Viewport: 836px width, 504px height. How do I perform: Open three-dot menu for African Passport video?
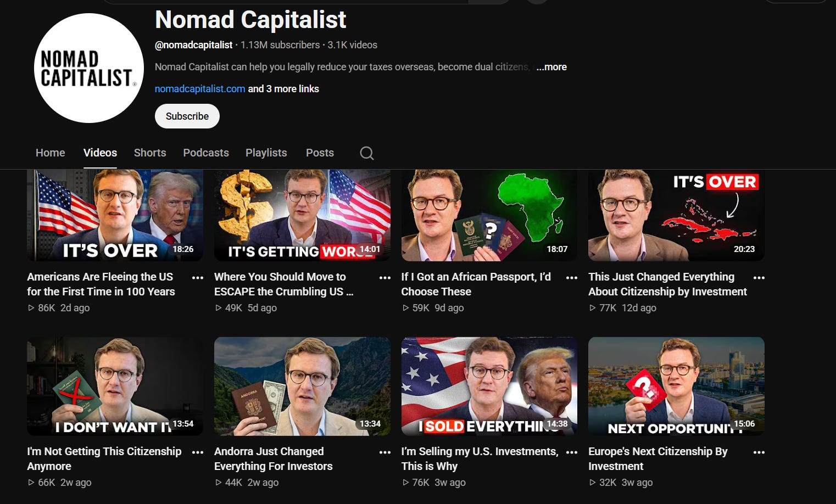[x=572, y=278]
